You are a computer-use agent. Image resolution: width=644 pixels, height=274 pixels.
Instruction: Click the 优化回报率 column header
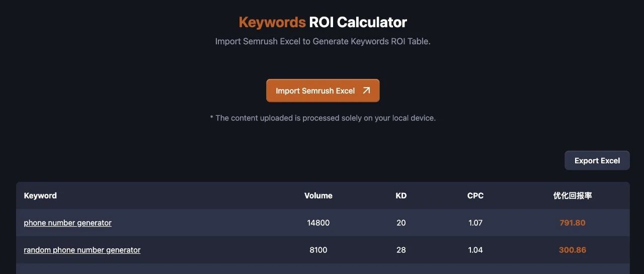click(x=572, y=195)
